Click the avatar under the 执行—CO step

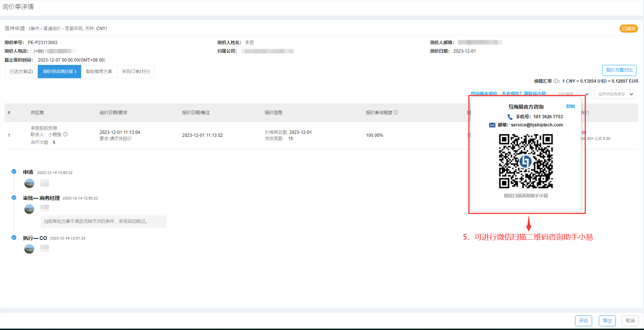point(29,249)
